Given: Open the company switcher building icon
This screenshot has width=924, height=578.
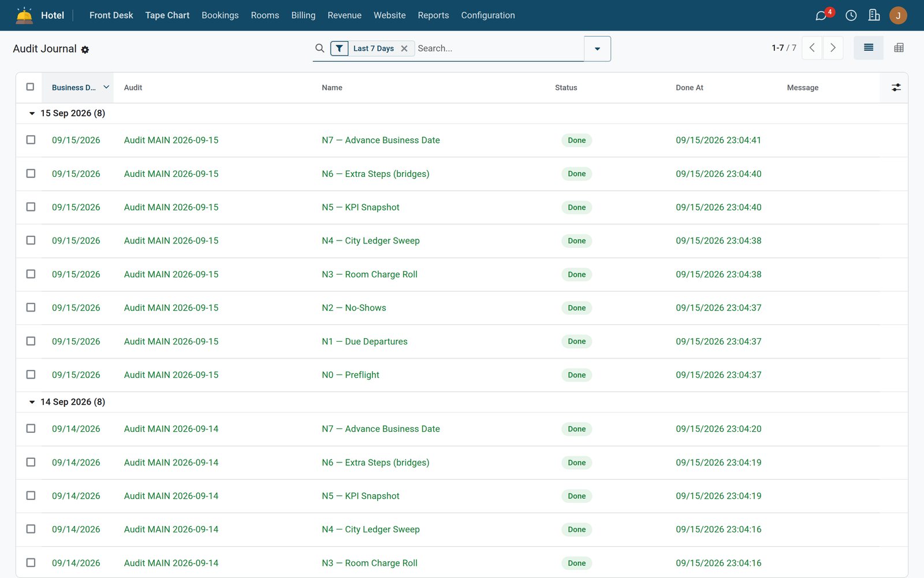Looking at the screenshot, I should [874, 16].
